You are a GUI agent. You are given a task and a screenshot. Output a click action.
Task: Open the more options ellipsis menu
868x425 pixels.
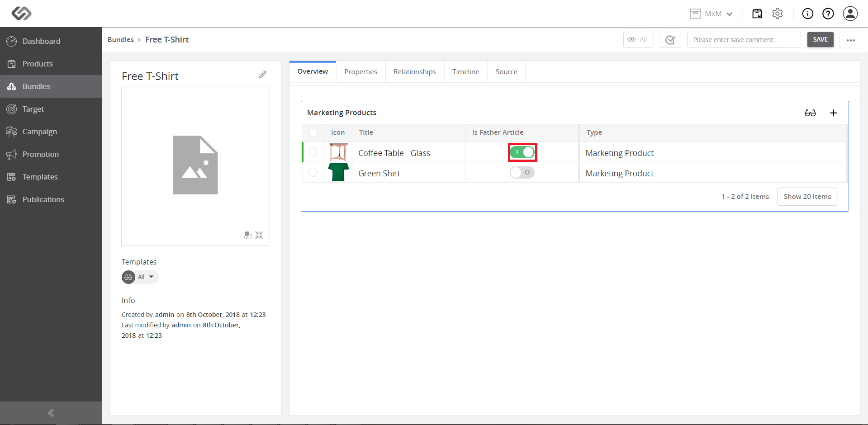point(850,40)
